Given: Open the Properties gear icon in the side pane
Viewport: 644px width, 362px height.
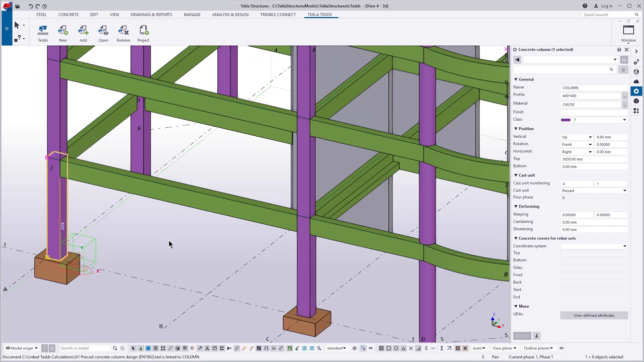Looking at the screenshot, I should 636,91.
